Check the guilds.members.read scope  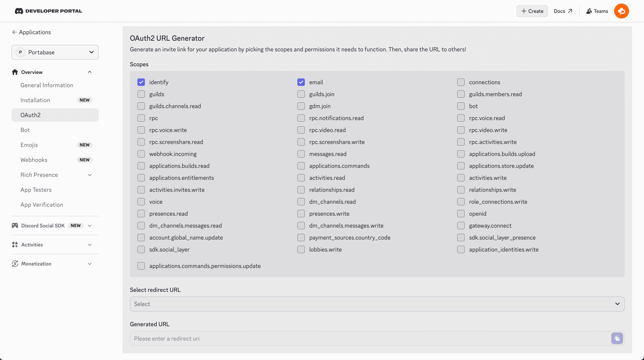[461, 94]
